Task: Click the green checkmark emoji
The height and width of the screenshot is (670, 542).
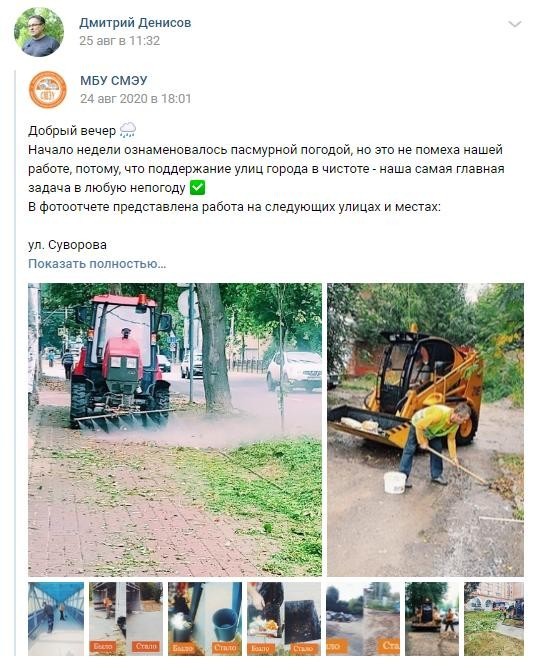Action: coord(197,188)
